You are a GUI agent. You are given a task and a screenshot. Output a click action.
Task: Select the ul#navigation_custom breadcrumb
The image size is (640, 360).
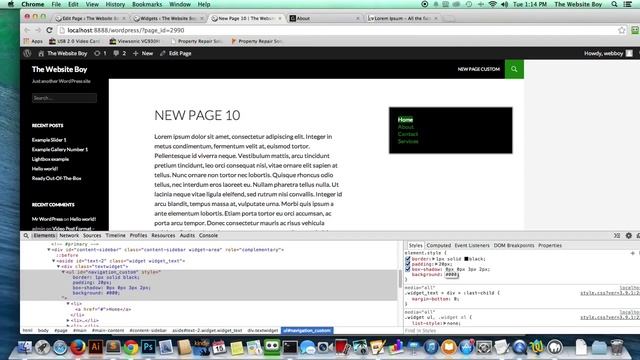(307, 330)
